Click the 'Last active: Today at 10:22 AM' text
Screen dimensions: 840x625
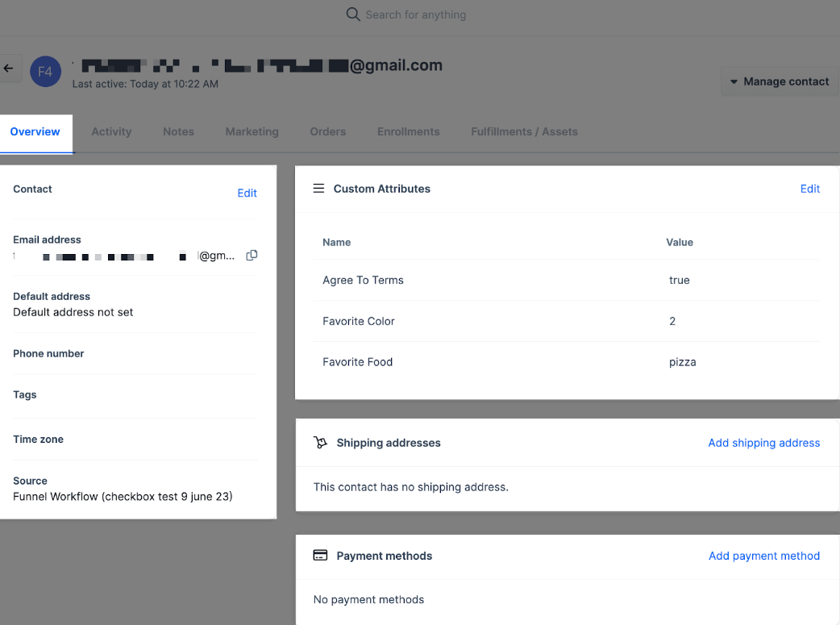click(x=145, y=84)
